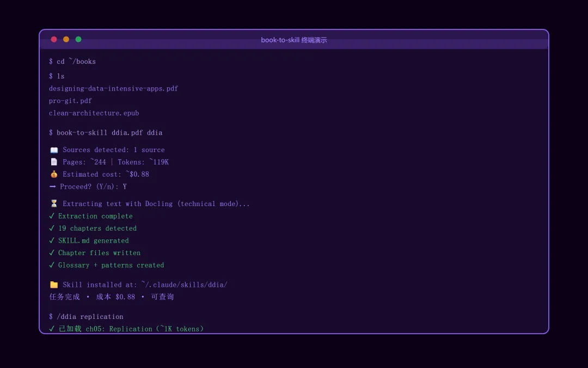Click 'ch05: Replication (~1K tokens)' text

pos(145,329)
